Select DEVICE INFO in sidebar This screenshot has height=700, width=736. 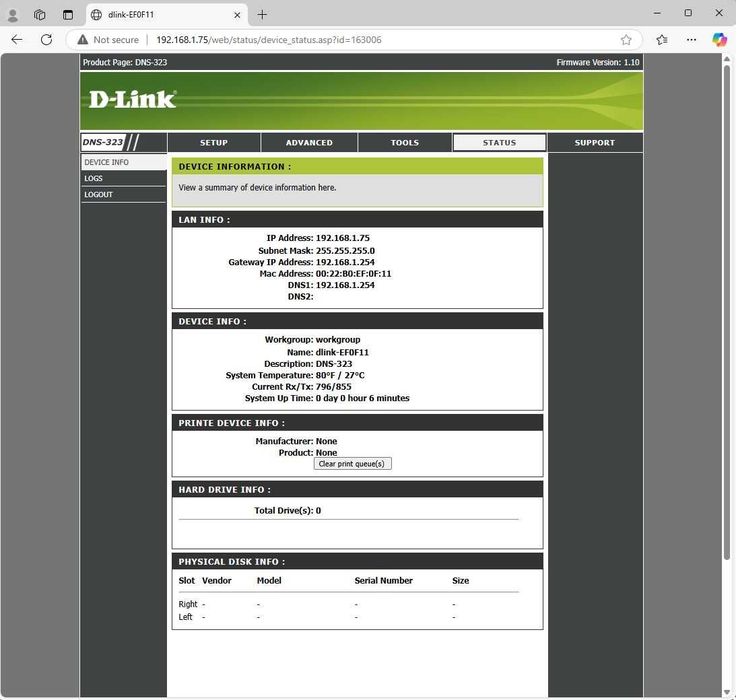tap(123, 162)
